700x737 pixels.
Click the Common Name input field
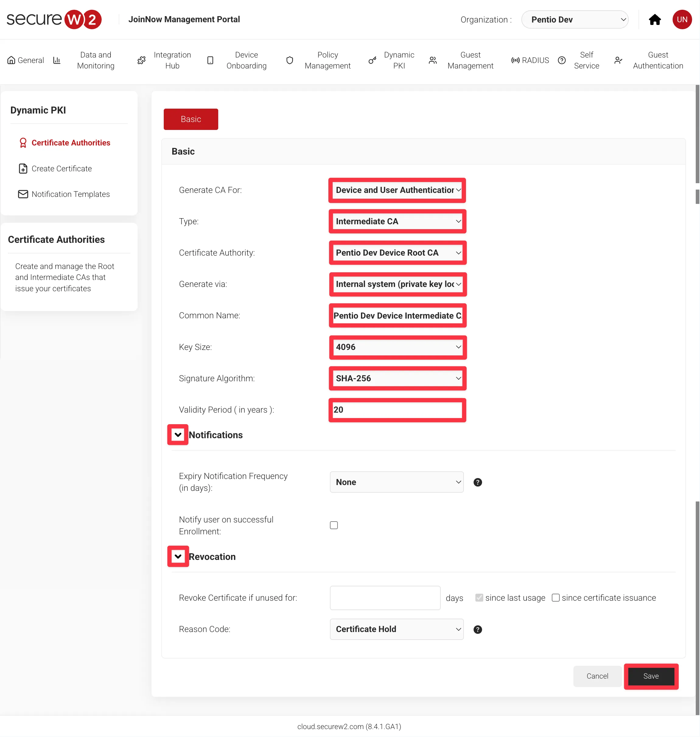click(x=397, y=316)
